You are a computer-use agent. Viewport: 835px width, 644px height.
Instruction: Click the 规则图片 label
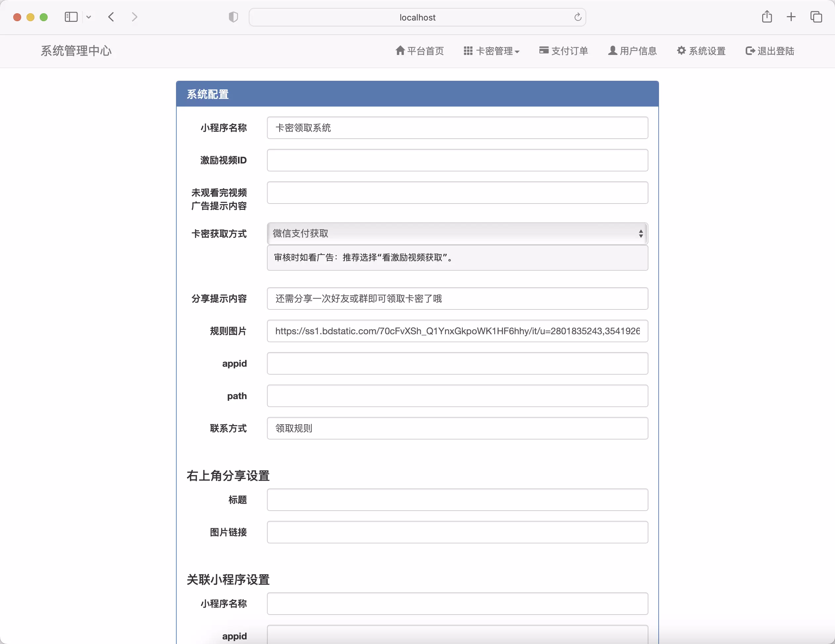point(228,331)
